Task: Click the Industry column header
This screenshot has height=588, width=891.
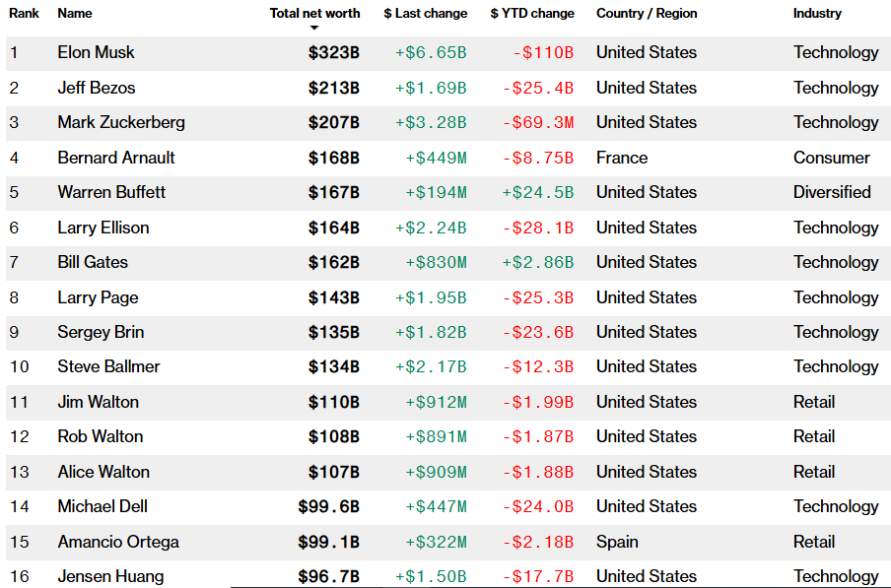Action: click(817, 13)
